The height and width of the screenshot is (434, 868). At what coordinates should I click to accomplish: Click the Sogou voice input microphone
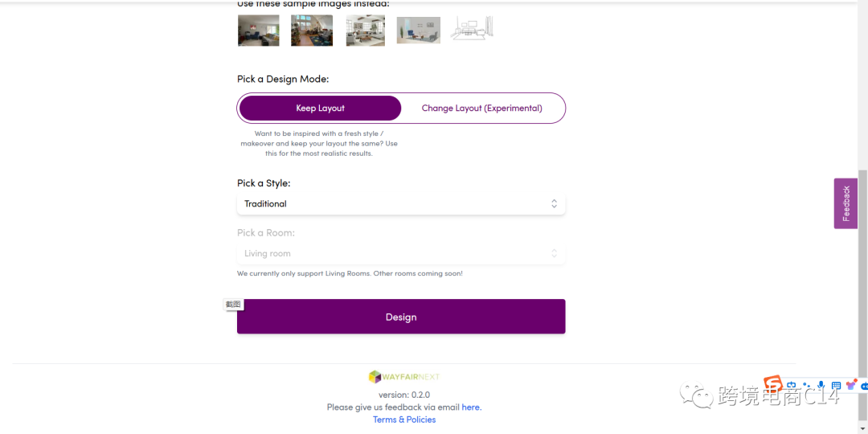821,386
